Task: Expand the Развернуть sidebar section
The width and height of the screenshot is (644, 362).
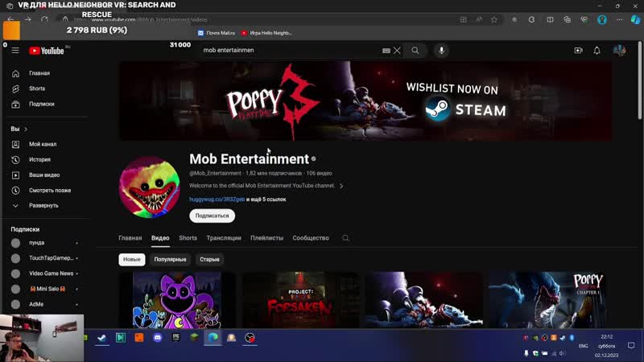Action: point(43,205)
